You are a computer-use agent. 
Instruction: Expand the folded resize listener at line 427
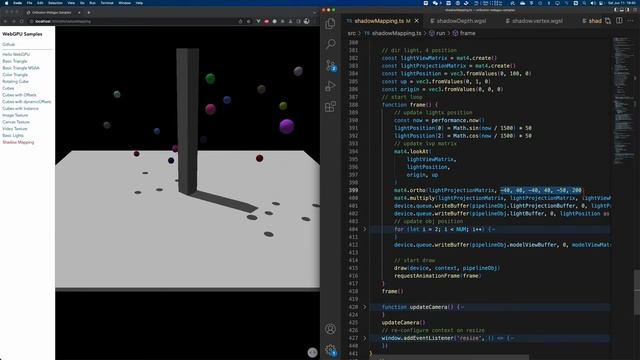point(364,338)
